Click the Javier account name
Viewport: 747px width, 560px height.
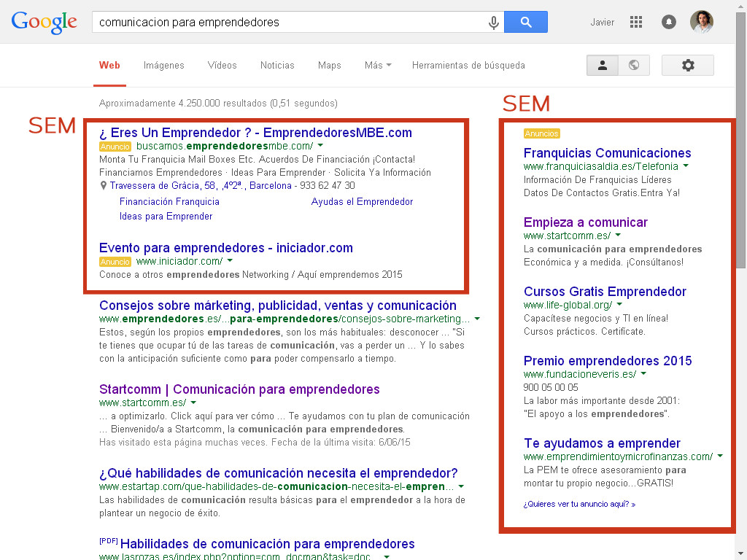[x=602, y=23]
